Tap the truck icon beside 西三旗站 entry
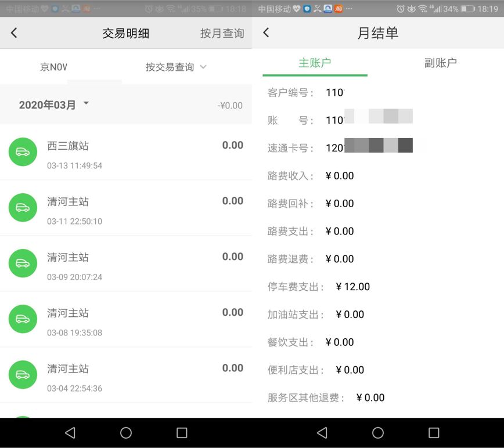This screenshot has width=504, height=448. 23,152
